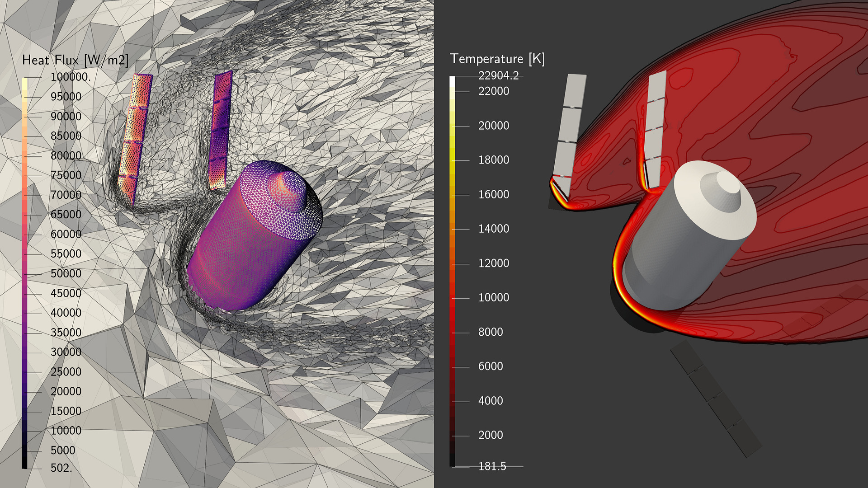
Task: Click the right heat-flux solar panel
Action: 221,131
